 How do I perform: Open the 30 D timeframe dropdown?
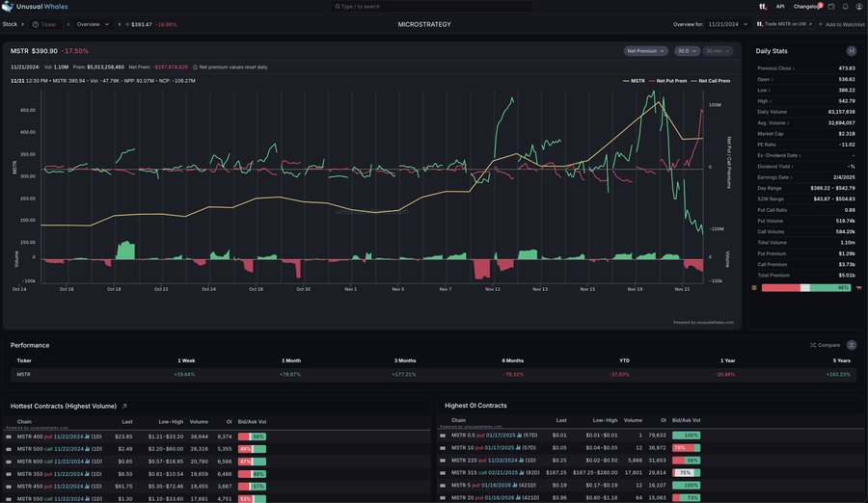click(687, 50)
